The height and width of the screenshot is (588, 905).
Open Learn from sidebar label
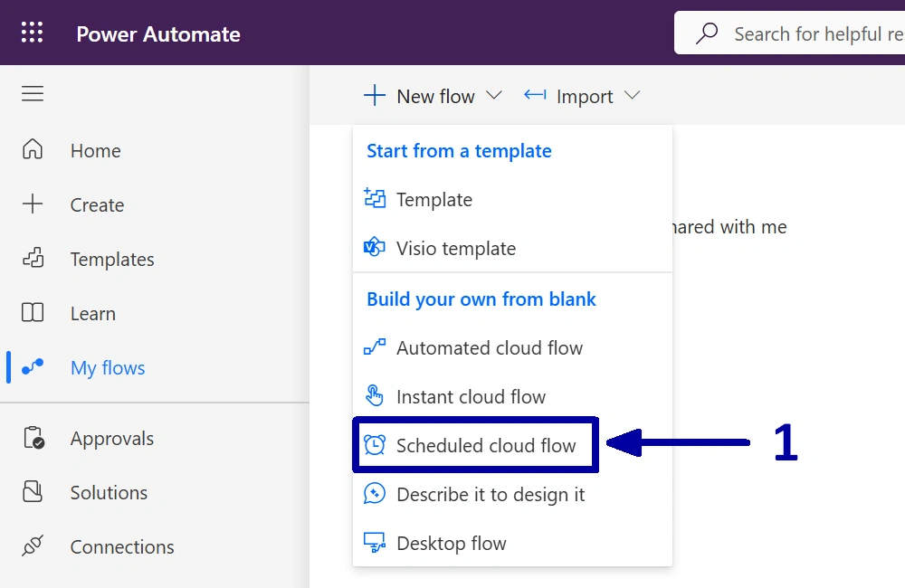pos(93,313)
